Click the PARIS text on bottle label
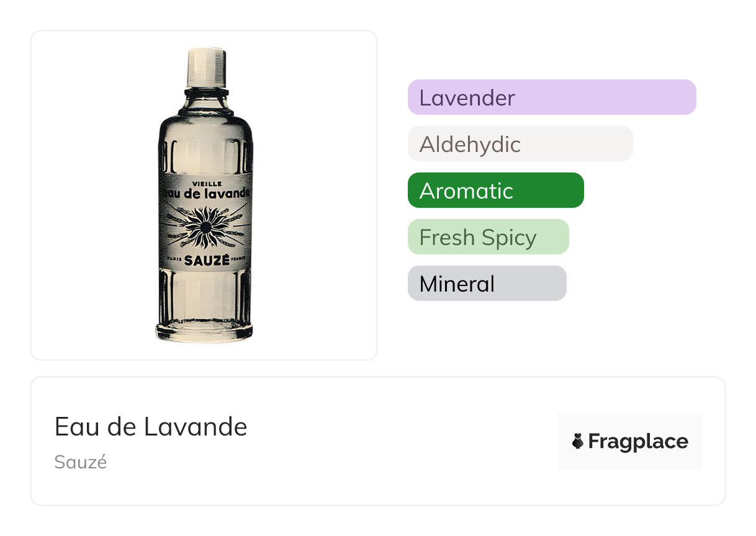756x536 pixels. [173, 259]
